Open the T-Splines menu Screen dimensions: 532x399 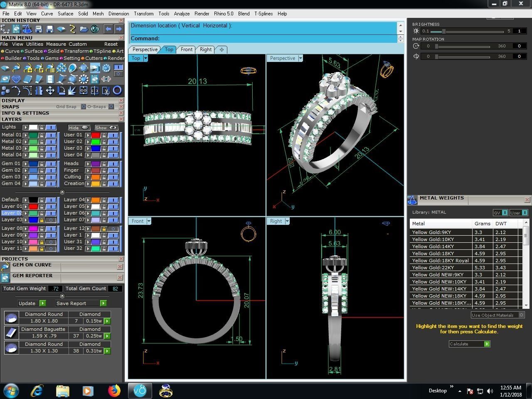click(264, 14)
